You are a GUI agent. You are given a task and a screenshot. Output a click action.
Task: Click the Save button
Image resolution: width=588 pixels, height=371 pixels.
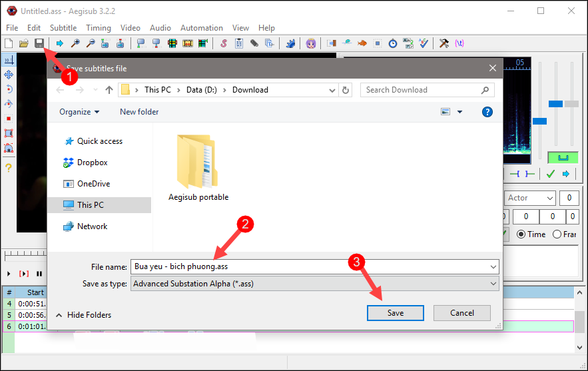tap(396, 313)
